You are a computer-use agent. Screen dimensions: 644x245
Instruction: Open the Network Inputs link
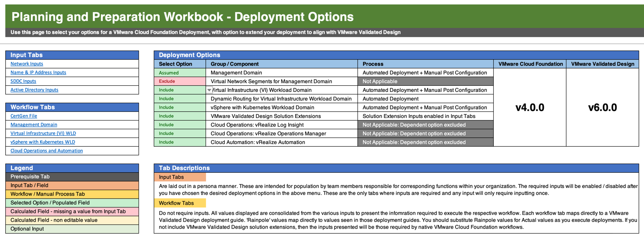click(27, 64)
